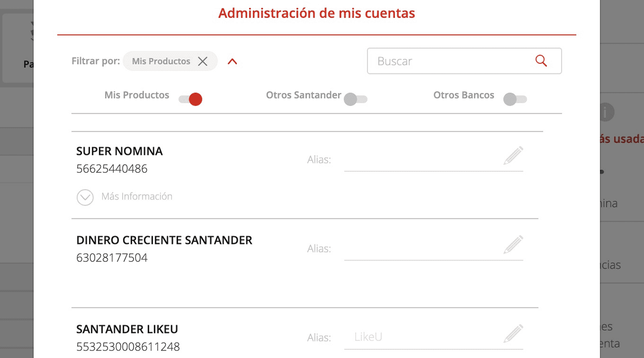Enable the Otros Santander toggle
This screenshot has height=358, width=644.
pos(355,99)
